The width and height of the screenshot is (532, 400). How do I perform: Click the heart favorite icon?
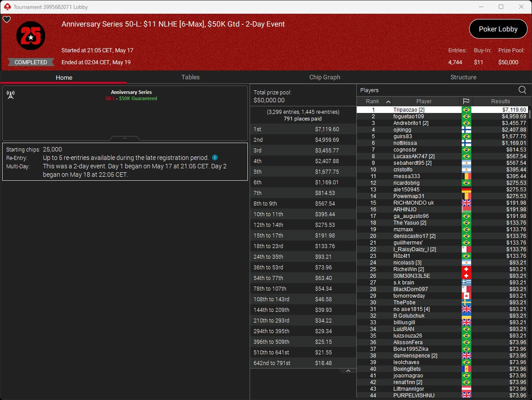click(7, 19)
